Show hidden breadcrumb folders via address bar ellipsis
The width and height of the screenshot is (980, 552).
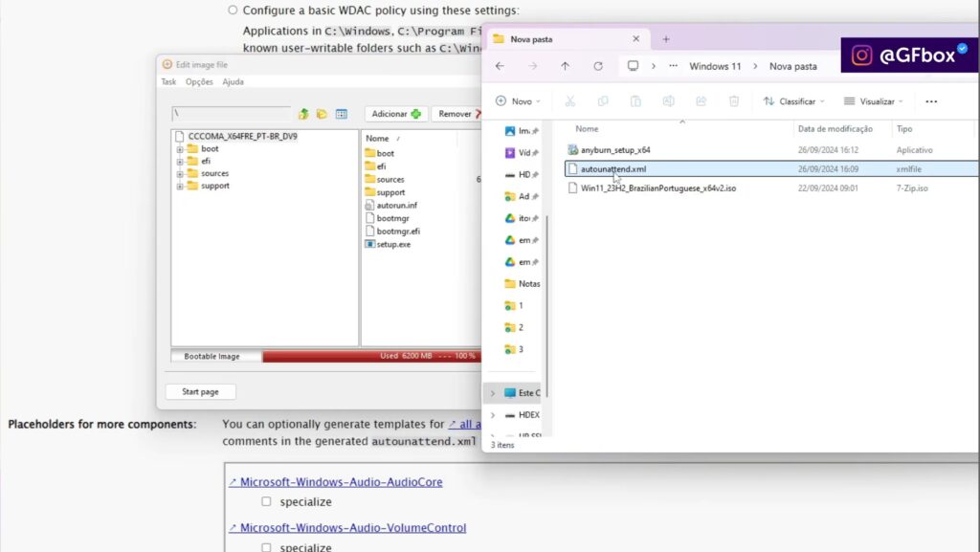[x=673, y=66]
